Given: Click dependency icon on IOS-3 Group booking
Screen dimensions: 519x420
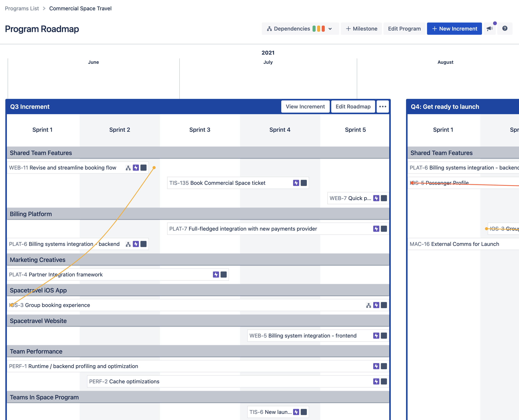Looking at the screenshot, I should tap(368, 305).
